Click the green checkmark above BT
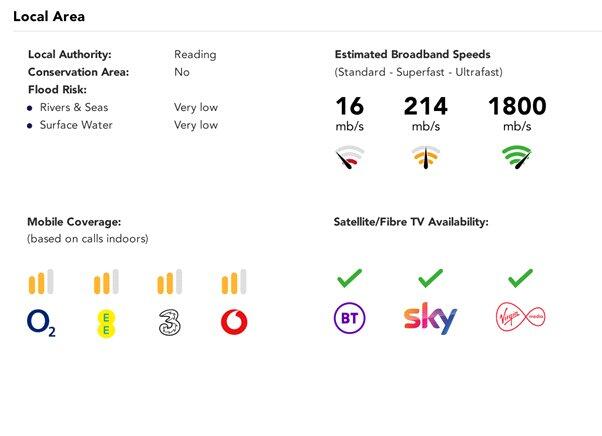The height and width of the screenshot is (436, 602). 350,277
